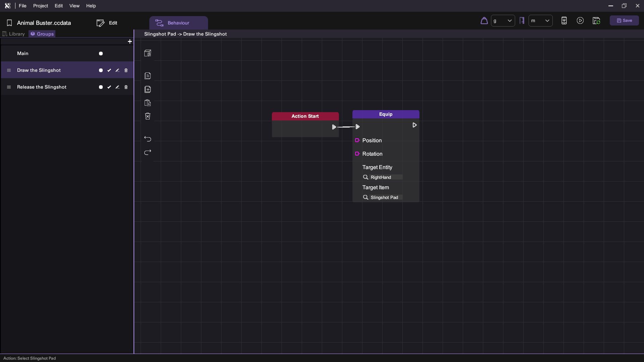Click the Edit button next to the file name
This screenshot has height=362, width=644.
point(107,23)
